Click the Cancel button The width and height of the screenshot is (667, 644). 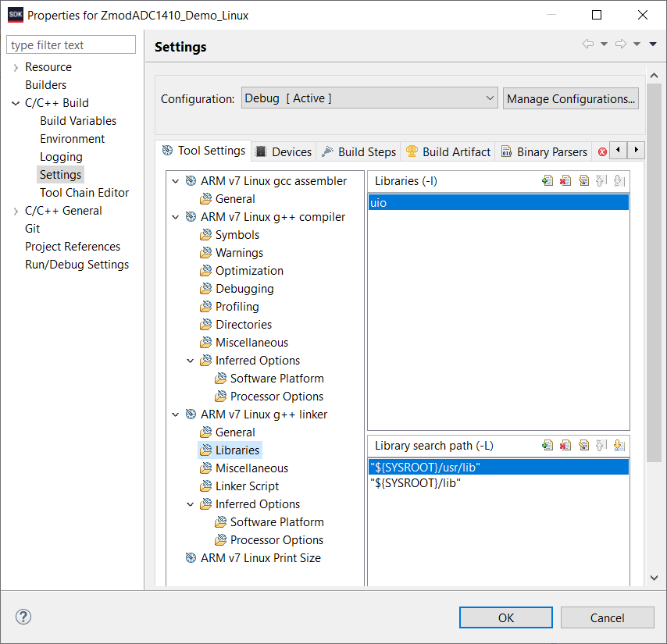coord(607,617)
